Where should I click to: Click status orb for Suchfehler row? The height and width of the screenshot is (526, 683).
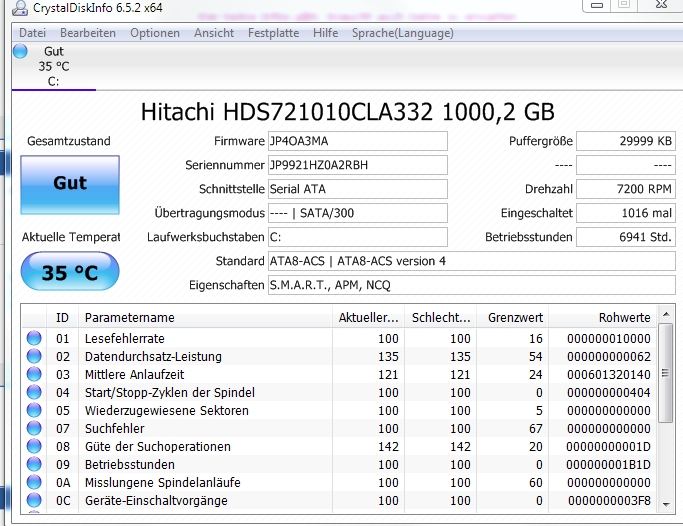[x=34, y=428]
